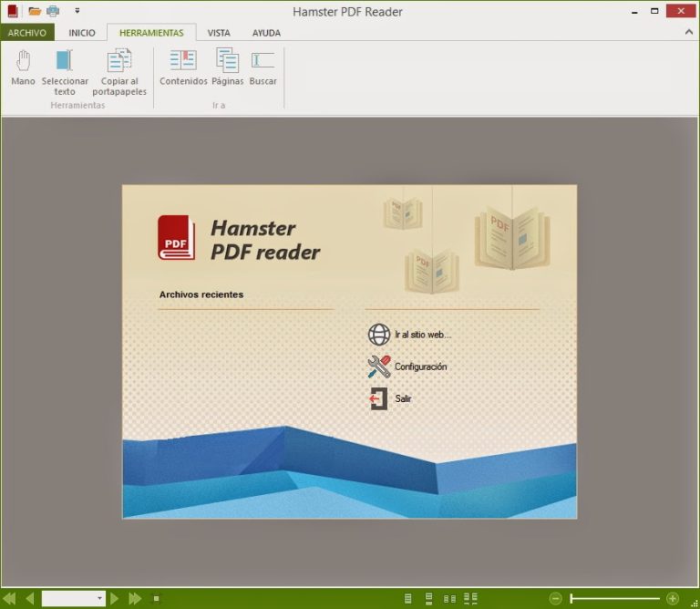Click the open-folder icon in title bar

pos(35,11)
